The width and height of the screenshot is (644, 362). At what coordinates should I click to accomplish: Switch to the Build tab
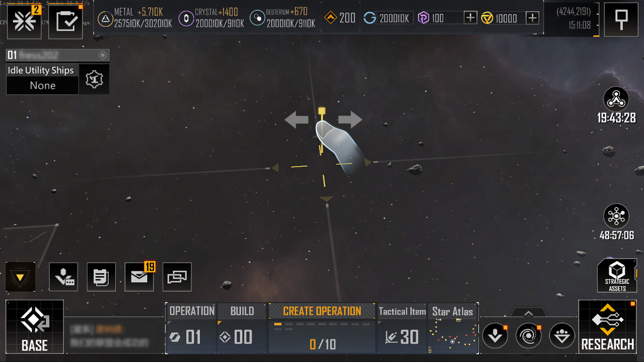[242, 311]
